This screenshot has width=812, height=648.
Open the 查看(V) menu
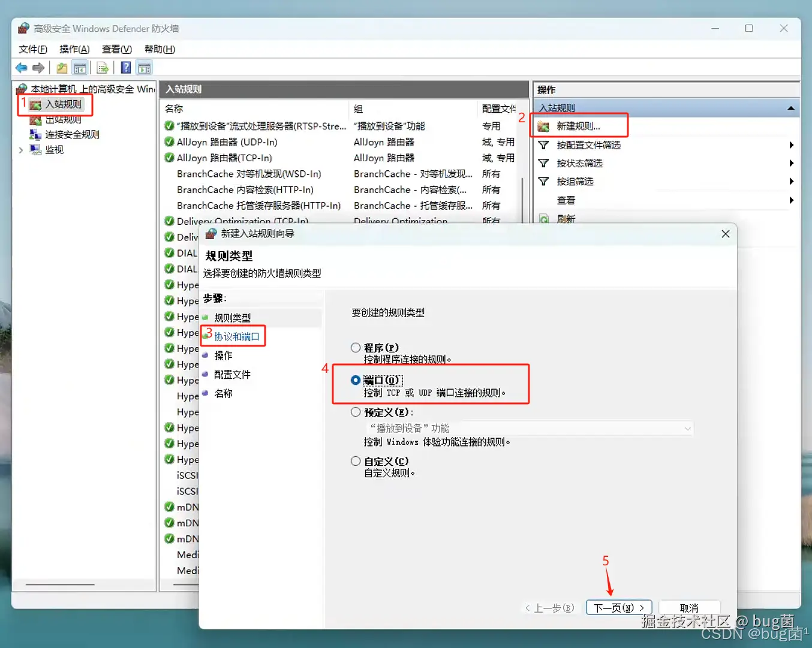(x=117, y=49)
